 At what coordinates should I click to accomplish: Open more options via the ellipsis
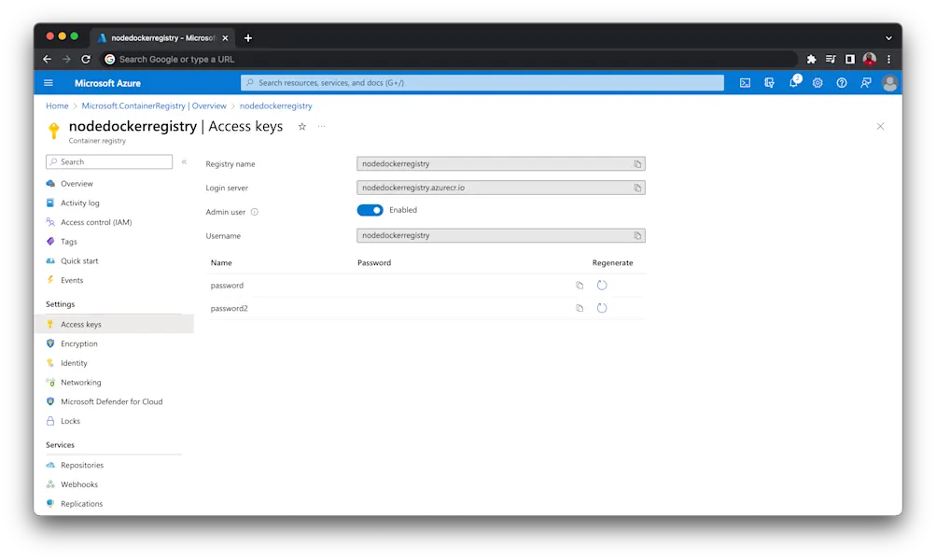[x=321, y=126]
